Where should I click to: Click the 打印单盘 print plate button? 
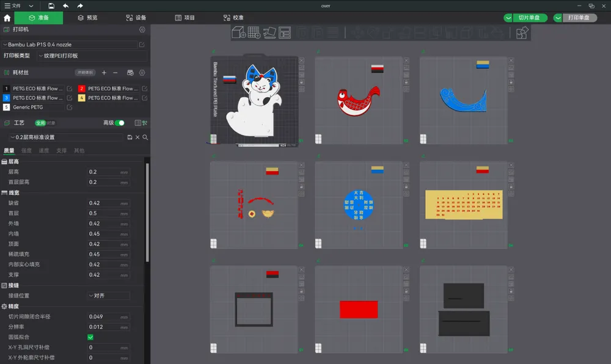[579, 18]
